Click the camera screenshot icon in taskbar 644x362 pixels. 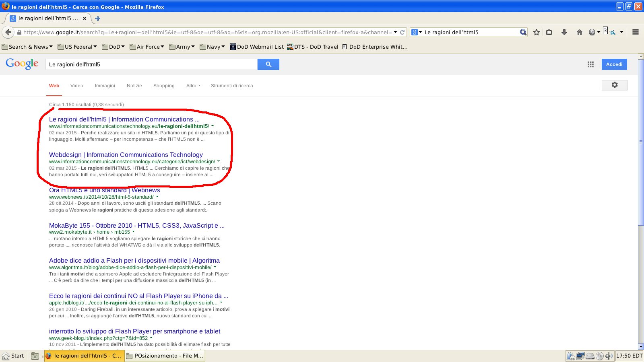(x=35, y=356)
